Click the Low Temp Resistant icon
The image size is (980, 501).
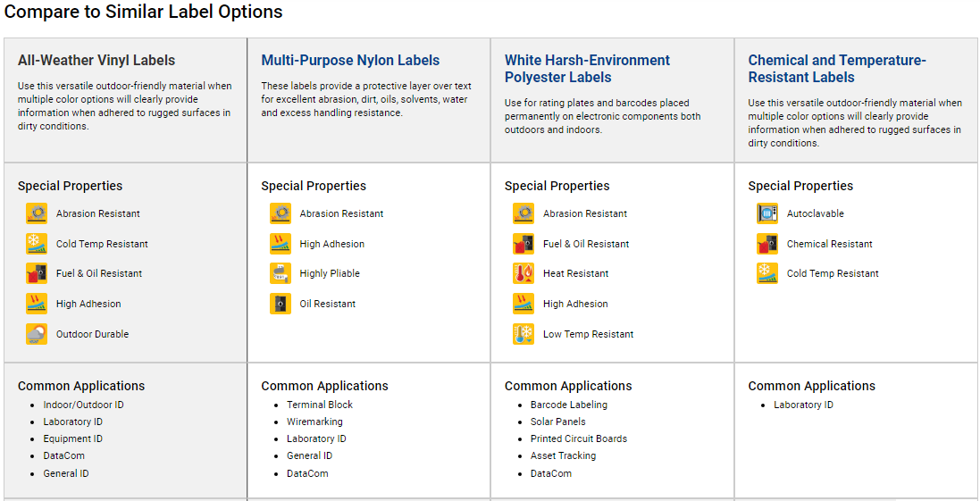click(x=524, y=334)
